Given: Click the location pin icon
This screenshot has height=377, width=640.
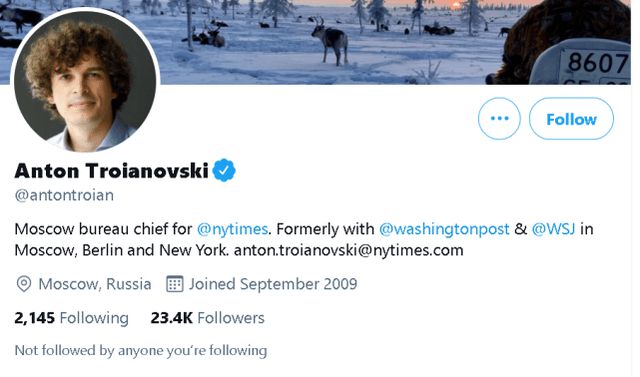Looking at the screenshot, I should click(24, 284).
